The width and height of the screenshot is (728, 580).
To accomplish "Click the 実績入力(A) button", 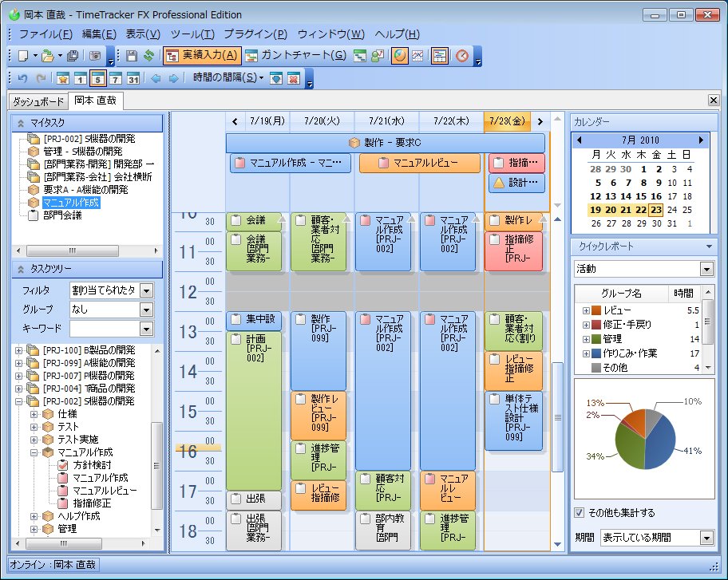I will (201, 56).
